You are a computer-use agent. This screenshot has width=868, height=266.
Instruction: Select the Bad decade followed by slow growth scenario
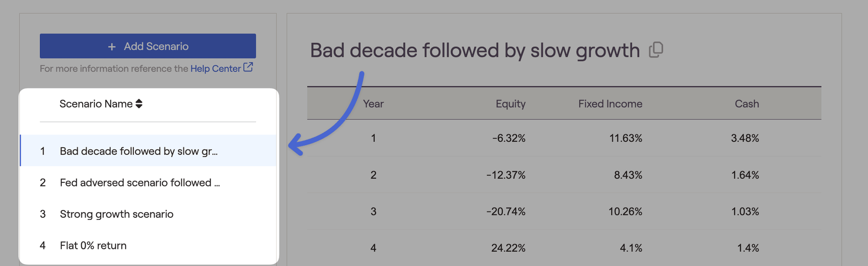[148, 150]
